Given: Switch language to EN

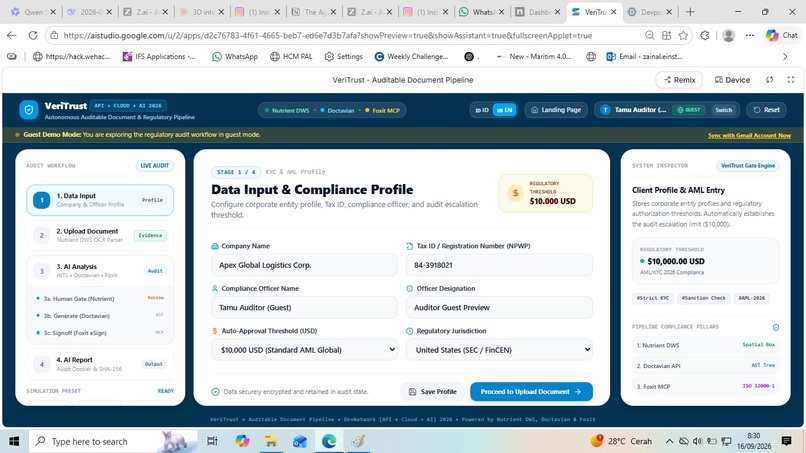Looking at the screenshot, I should click(504, 110).
